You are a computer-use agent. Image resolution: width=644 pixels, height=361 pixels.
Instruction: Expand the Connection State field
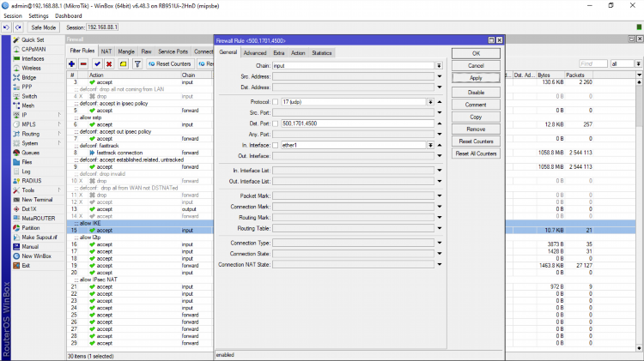click(x=440, y=254)
